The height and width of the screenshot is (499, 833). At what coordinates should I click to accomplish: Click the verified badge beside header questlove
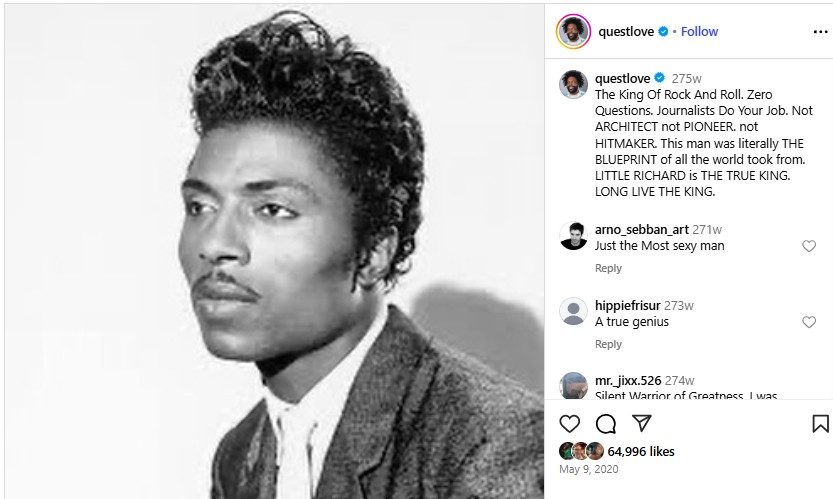(663, 31)
